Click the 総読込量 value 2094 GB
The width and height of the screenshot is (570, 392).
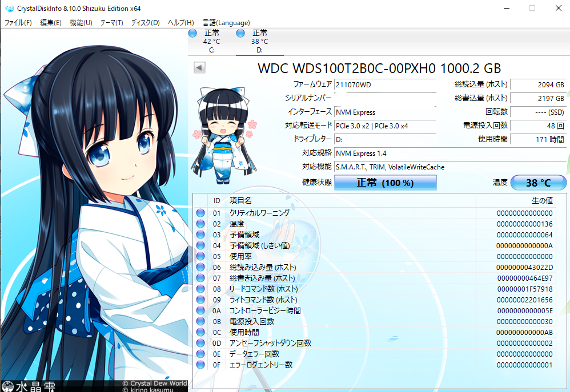(x=539, y=84)
